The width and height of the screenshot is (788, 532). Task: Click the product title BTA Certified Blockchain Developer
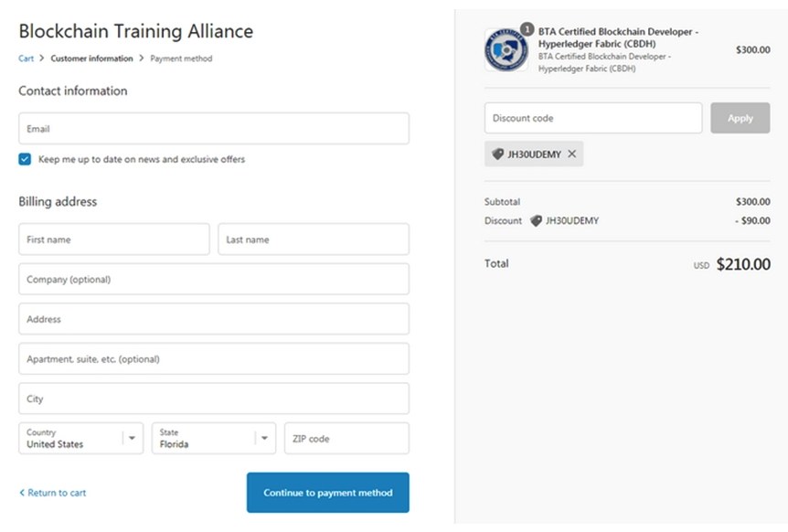coord(618,37)
